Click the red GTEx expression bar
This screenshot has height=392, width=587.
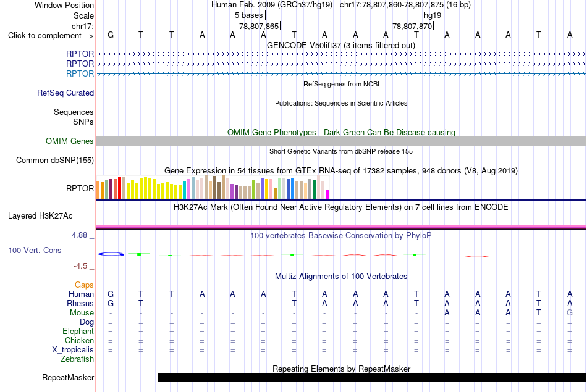(x=119, y=188)
